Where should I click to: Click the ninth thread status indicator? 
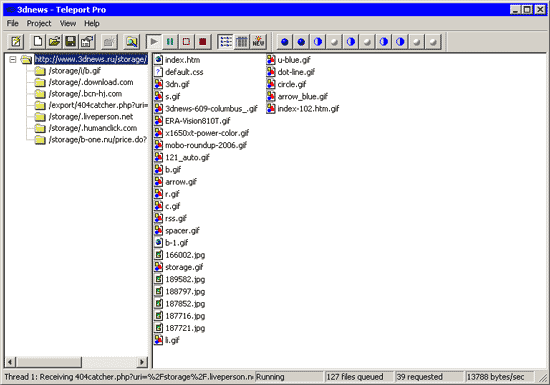[416, 42]
